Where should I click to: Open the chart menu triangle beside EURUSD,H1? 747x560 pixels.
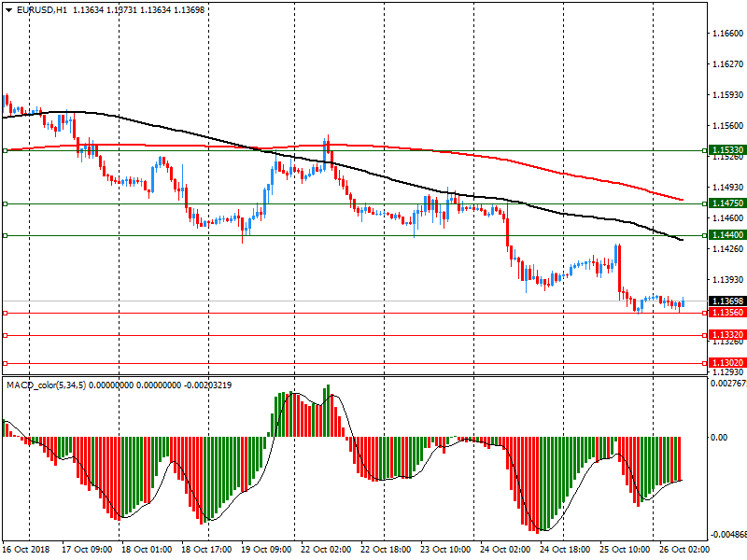(x=8, y=10)
